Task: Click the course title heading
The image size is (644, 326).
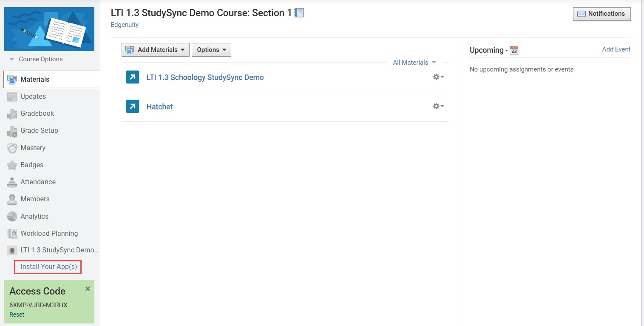Action: [x=201, y=13]
